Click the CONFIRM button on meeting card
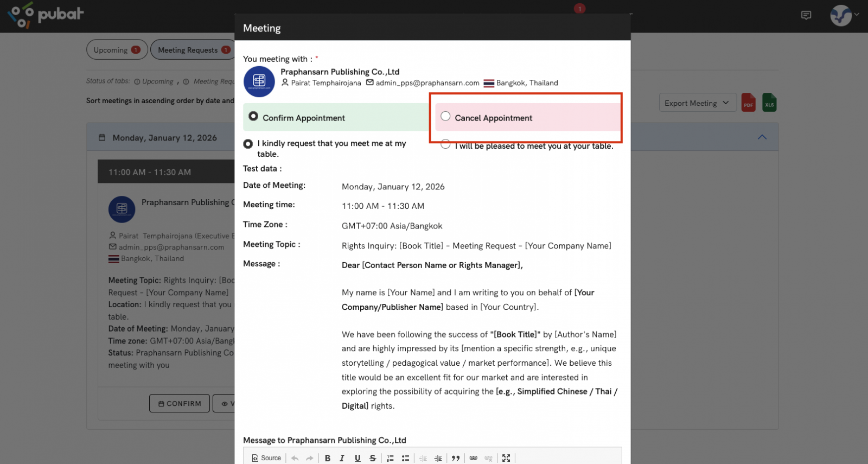 click(180, 403)
